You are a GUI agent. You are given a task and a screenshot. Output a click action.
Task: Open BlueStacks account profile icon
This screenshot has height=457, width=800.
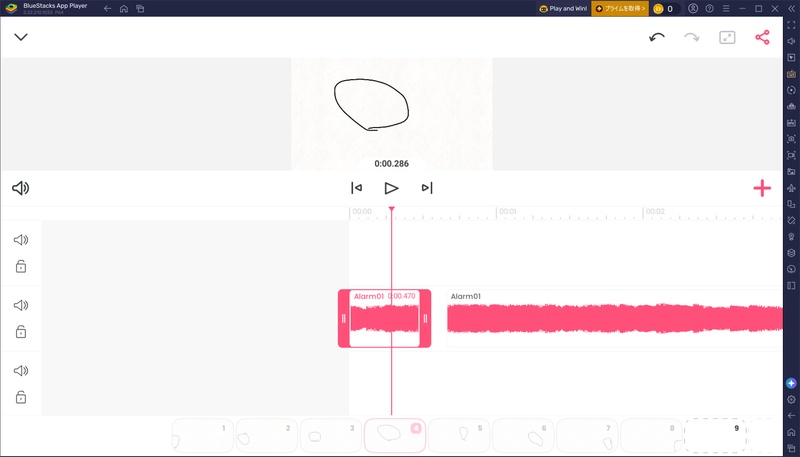[x=693, y=9]
